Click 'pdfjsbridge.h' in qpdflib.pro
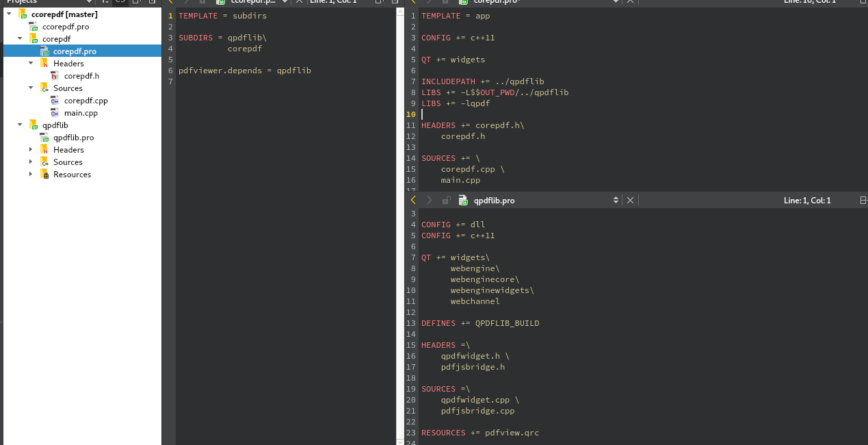The width and height of the screenshot is (868, 445). coord(473,367)
